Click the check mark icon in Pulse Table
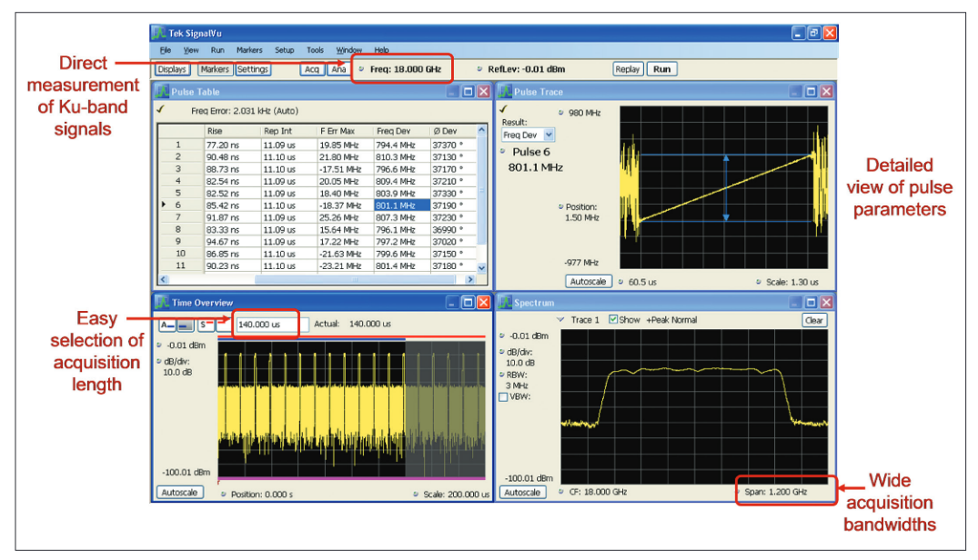This screenshot has height=560, width=978. pos(160,110)
